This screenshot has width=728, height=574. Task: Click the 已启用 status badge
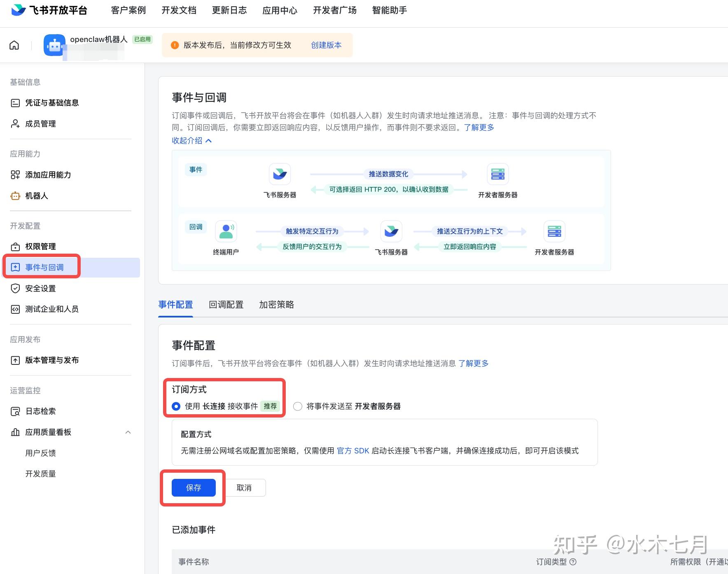(142, 40)
